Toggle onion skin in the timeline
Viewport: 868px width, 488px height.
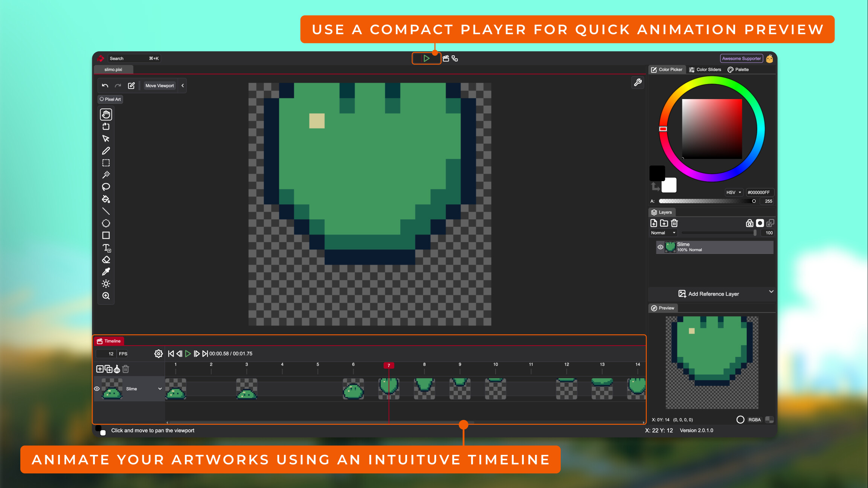click(x=117, y=369)
